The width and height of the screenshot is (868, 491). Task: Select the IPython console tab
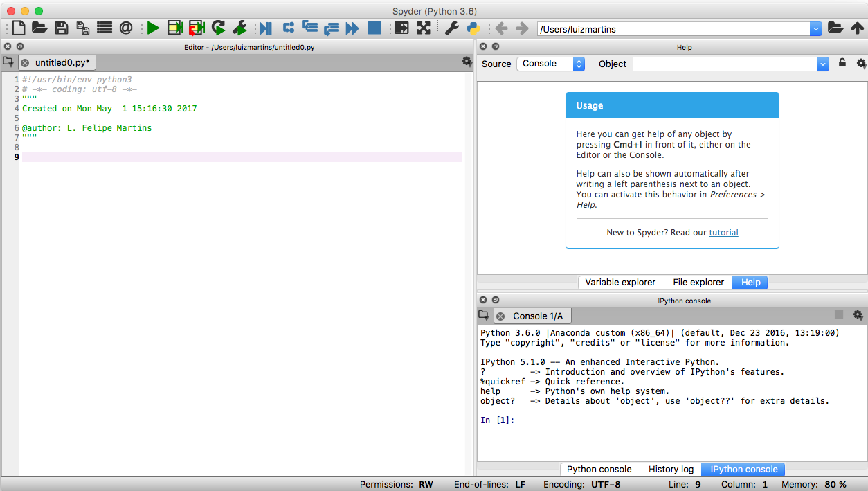click(x=744, y=470)
